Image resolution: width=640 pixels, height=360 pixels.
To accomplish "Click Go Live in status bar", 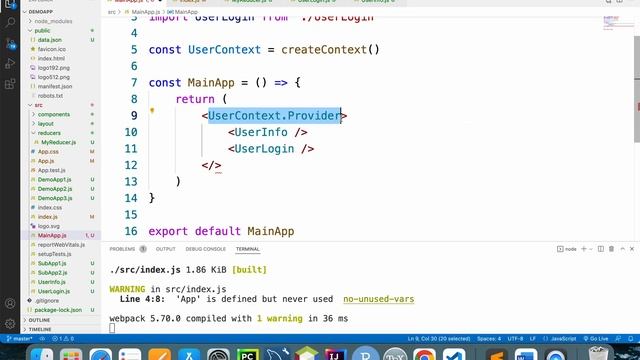I will (596, 339).
